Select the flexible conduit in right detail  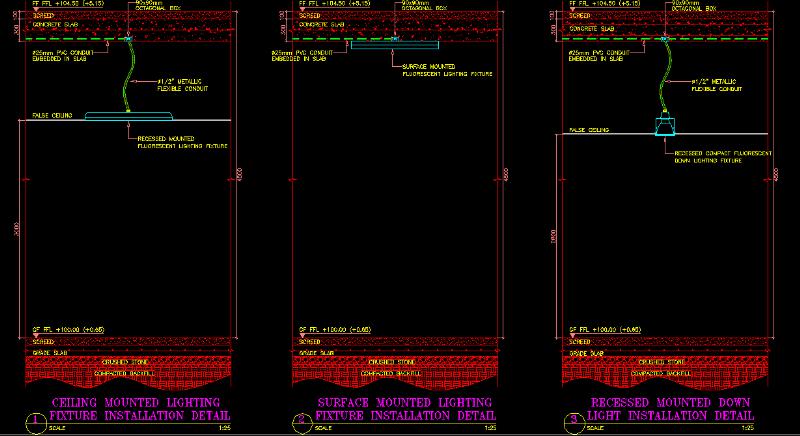point(666,80)
